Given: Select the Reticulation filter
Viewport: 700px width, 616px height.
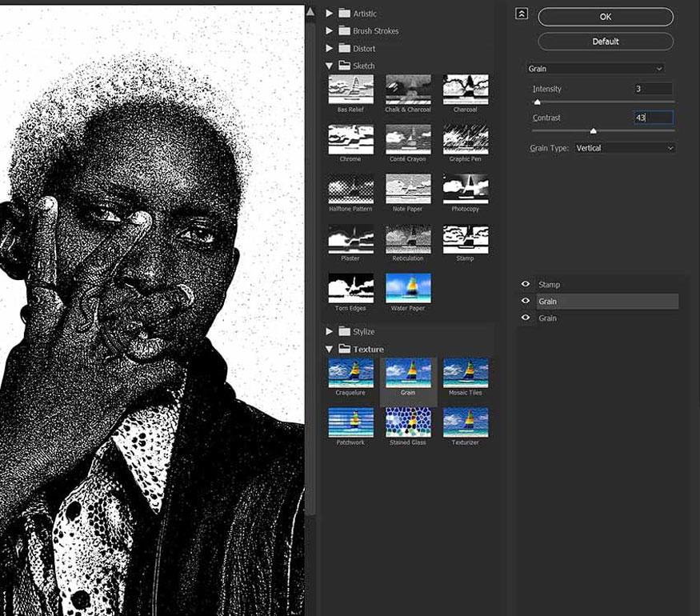Looking at the screenshot, I should (x=408, y=239).
